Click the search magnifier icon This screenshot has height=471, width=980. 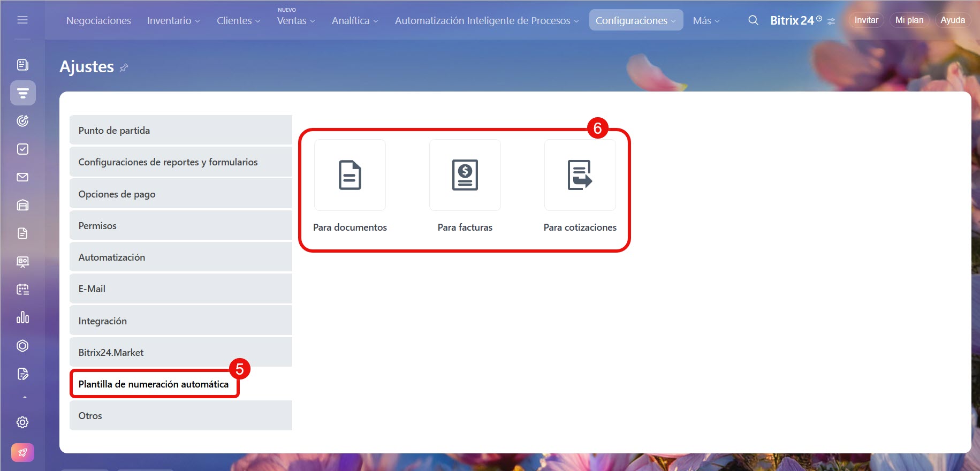[x=753, y=20]
